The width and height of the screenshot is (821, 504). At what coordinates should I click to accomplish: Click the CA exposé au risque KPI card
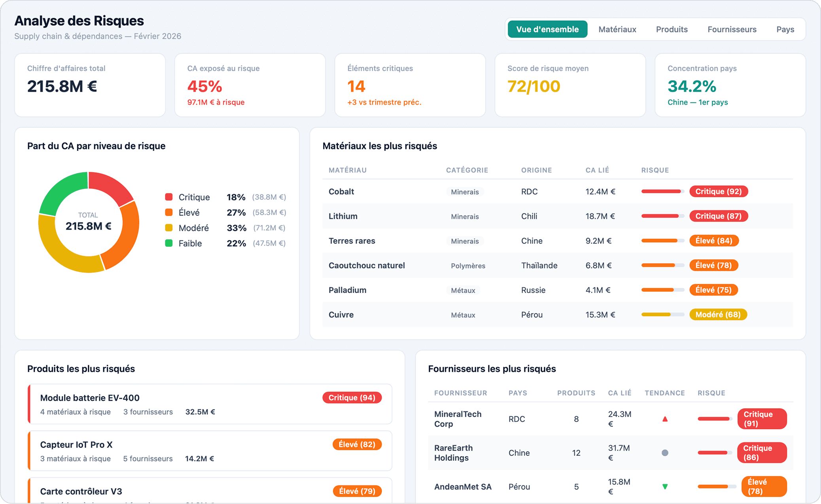tap(250, 85)
